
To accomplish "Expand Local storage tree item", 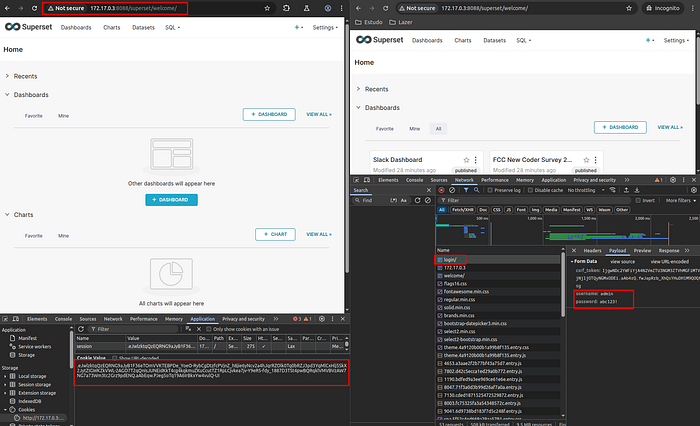I will click(x=5, y=376).
